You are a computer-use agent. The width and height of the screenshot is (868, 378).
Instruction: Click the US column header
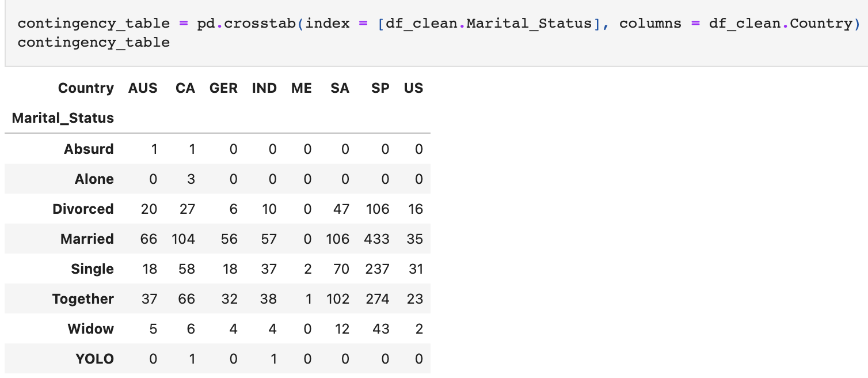click(x=413, y=88)
